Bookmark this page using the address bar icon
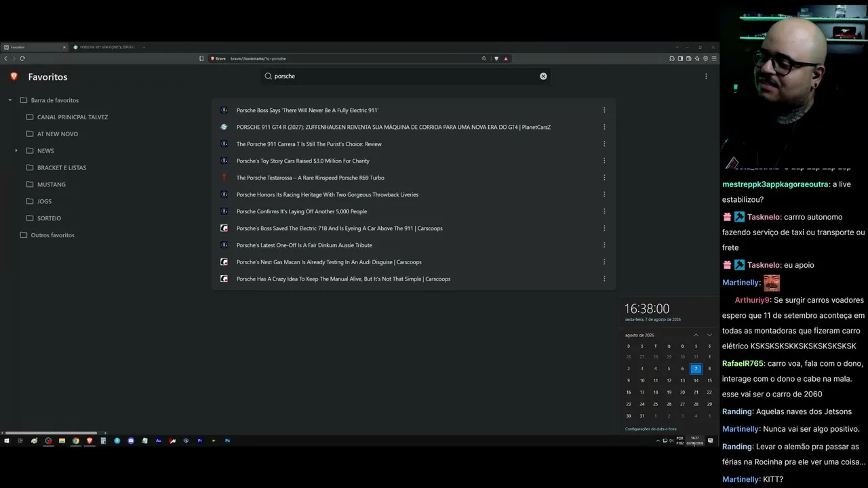This screenshot has height=488, width=868. point(201,58)
